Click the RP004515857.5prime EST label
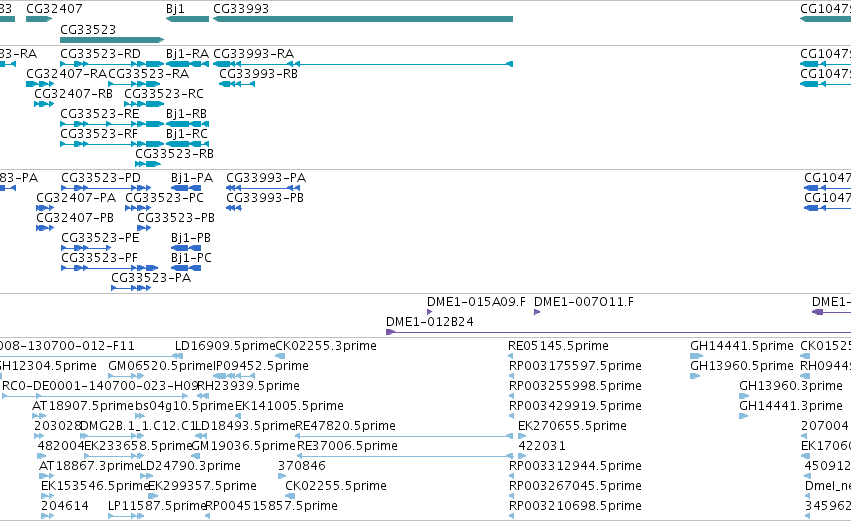Viewport: 851px width, 521px height. click(x=271, y=506)
